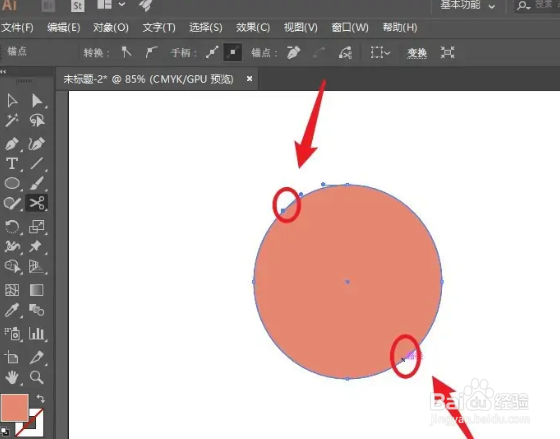Select the Column Graph tool
The height and width of the screenshot is (439, 560).
(37, 333)
